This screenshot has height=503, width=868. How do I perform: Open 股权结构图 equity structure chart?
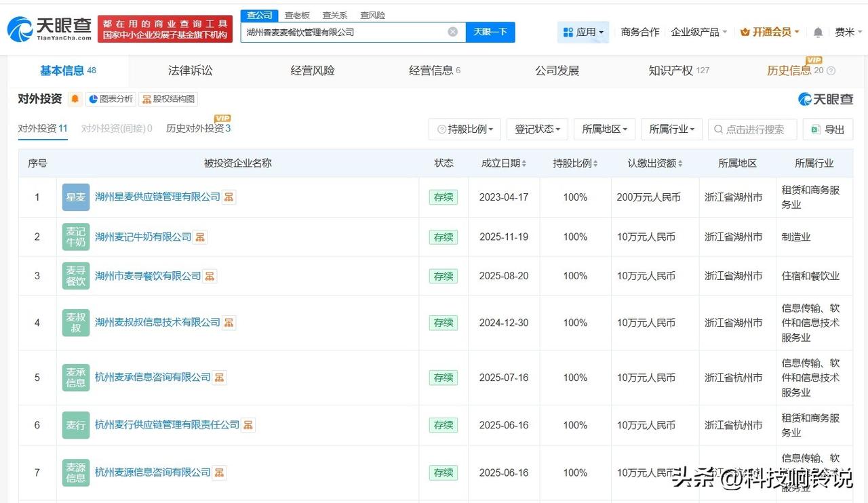[x=168, y=99]
